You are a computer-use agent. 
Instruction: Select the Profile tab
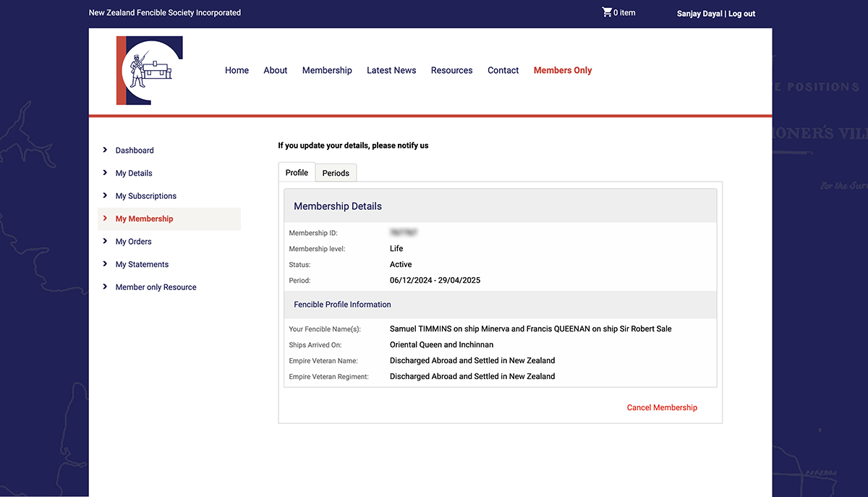(x=297, y=172)
